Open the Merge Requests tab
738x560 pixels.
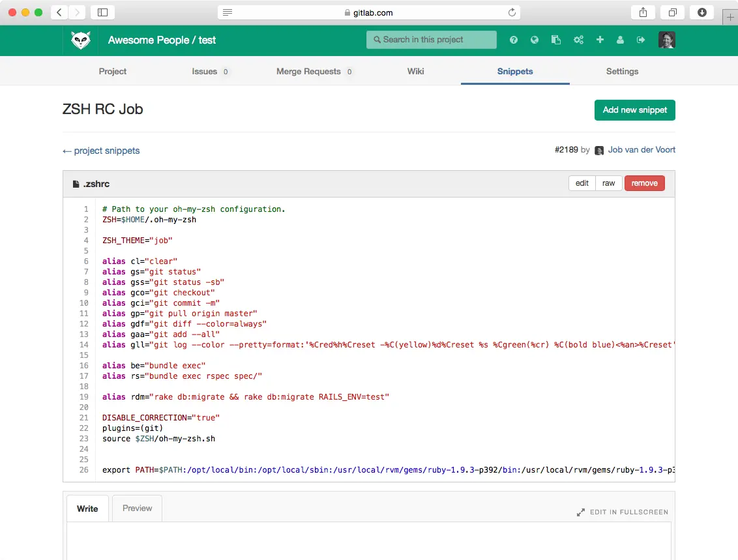314,72
